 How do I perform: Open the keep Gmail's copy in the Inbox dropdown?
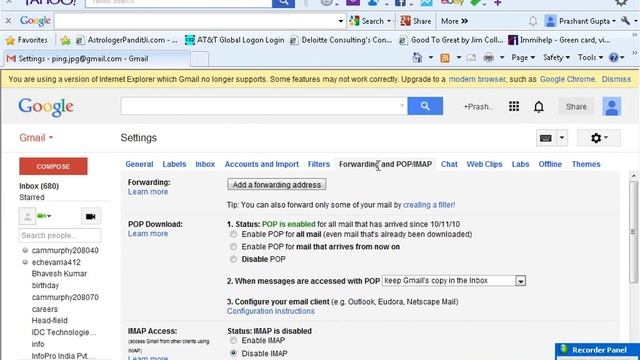[454, 281]
